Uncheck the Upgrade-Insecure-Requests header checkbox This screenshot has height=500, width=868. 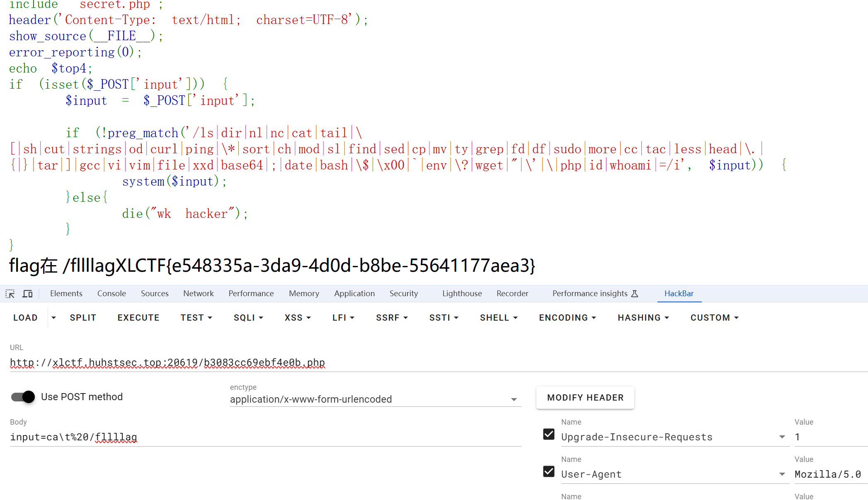point(549,434)
